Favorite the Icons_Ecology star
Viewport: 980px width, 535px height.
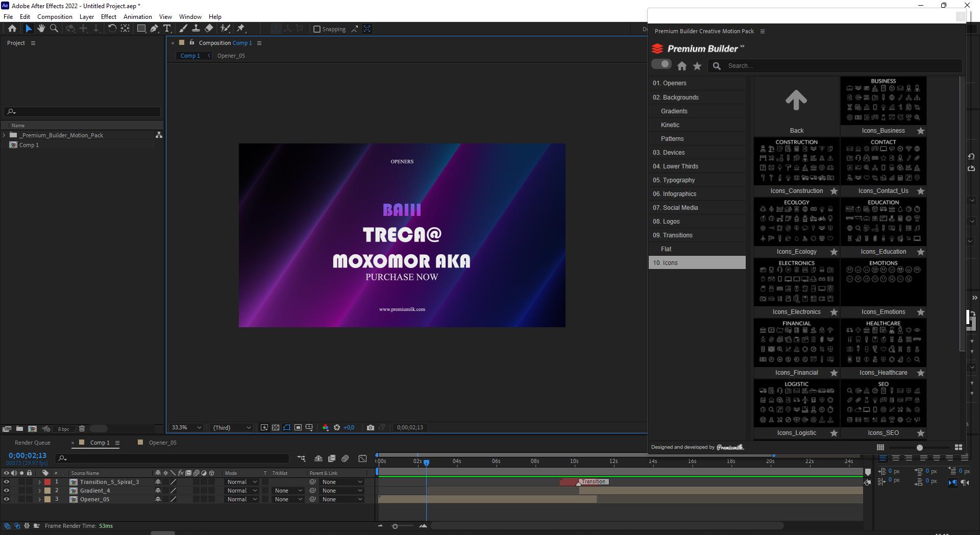(x=834, y=252)
